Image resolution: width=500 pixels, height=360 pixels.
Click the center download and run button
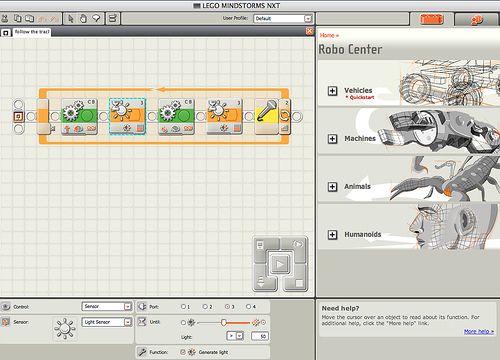[x=280, y=264]
